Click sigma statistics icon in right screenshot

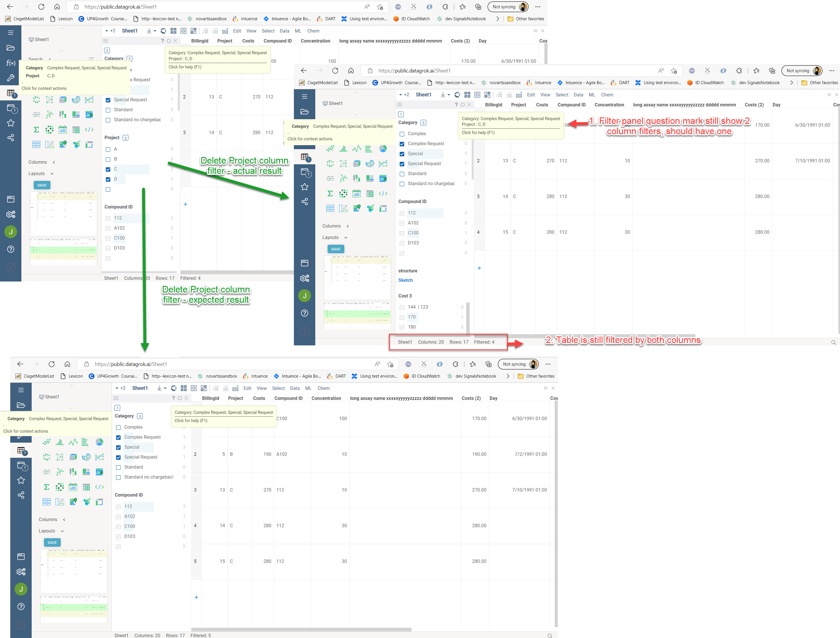tap(330, 194)
